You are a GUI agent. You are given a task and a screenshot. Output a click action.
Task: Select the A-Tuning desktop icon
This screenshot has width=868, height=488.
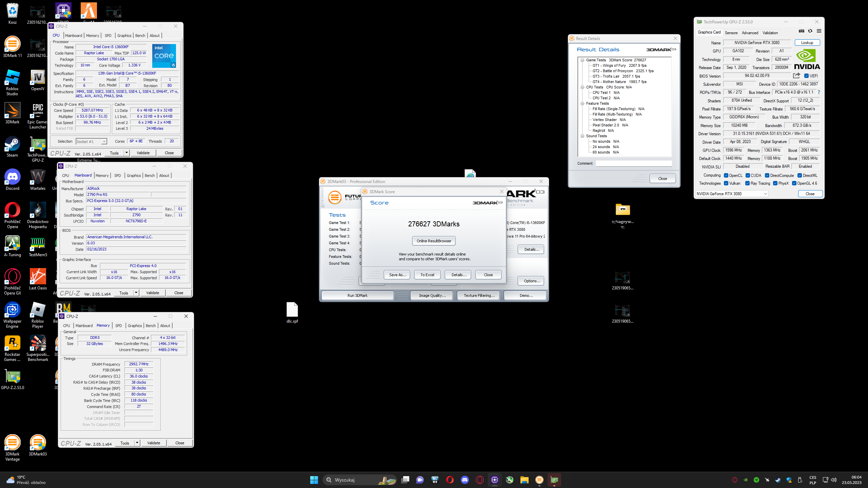(13, 246)
